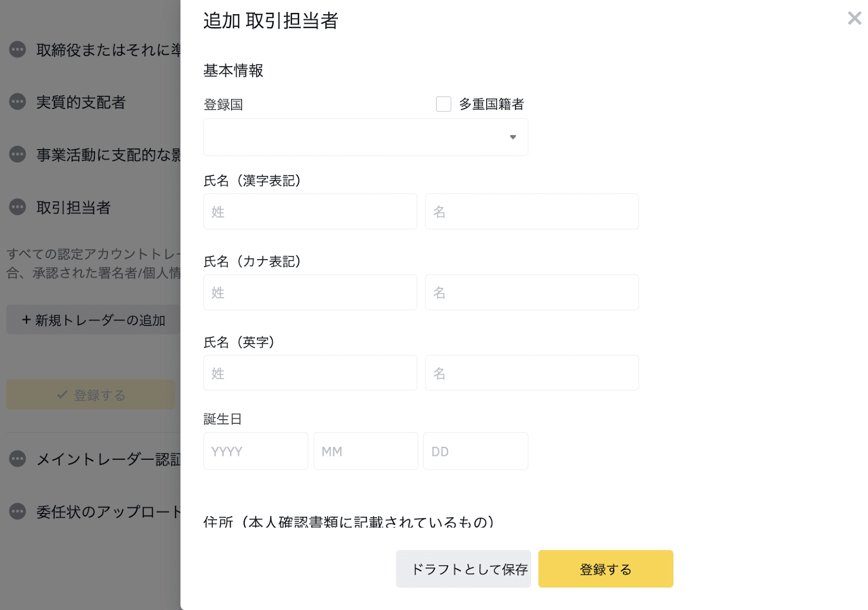Open the 登録国 country dropdown
Screen dimensions: 868x610
(366, 137)
